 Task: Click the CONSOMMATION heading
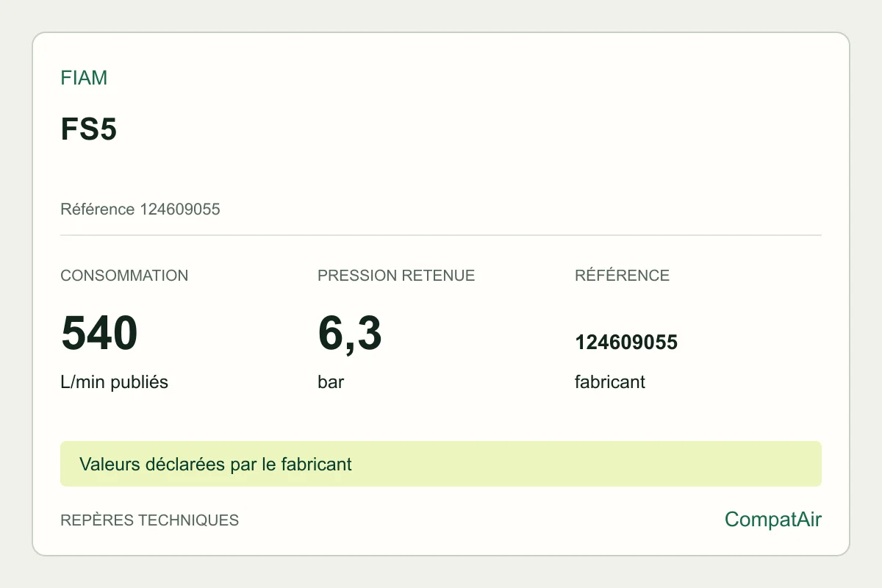tap(124, 276)
